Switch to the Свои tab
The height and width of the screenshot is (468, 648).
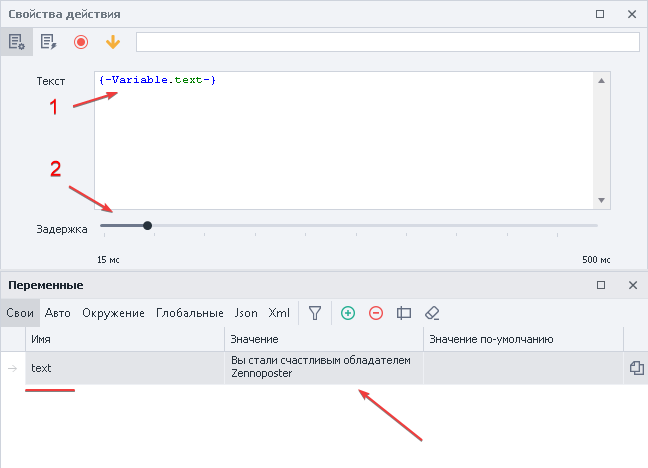tap(20, 313)
